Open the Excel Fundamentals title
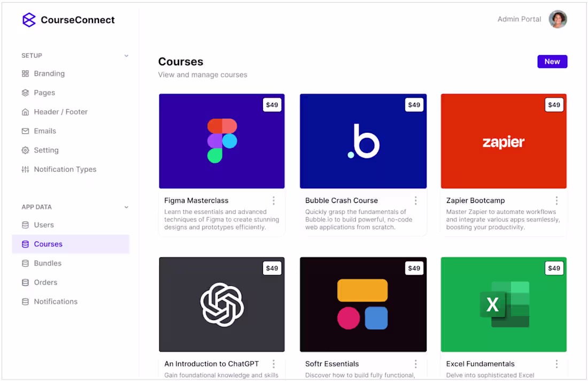 [481, 364]
